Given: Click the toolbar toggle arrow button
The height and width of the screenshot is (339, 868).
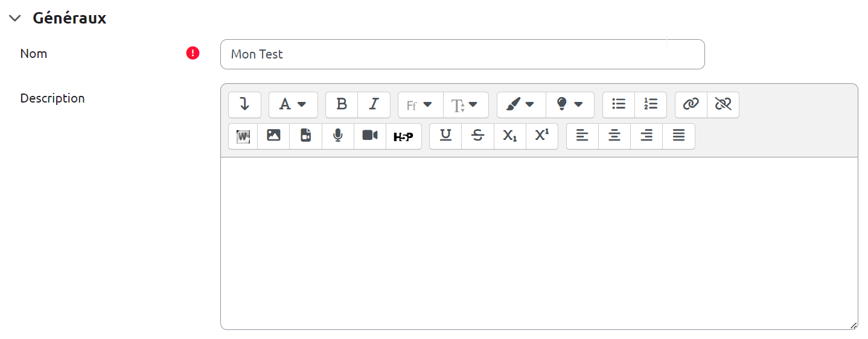Looking at the screenshot, I should pos(244,105).
